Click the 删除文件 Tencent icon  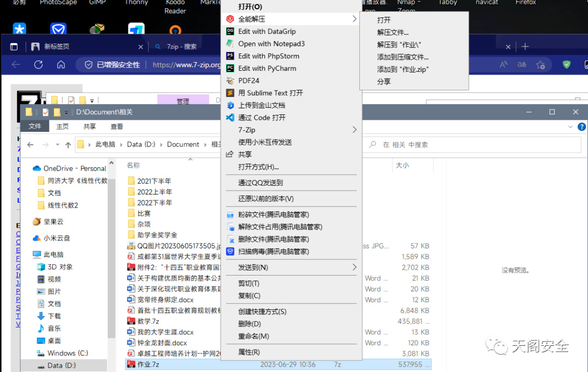click(230, 239)
